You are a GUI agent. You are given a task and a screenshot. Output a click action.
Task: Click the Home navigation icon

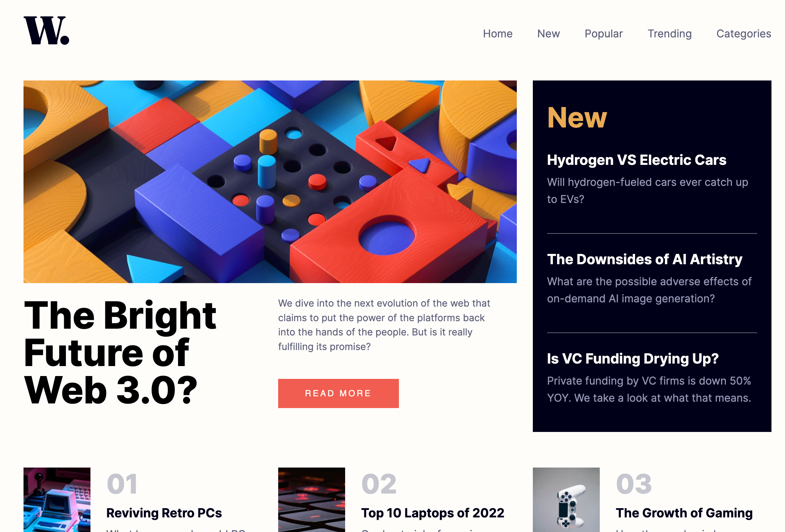point(498,33)
